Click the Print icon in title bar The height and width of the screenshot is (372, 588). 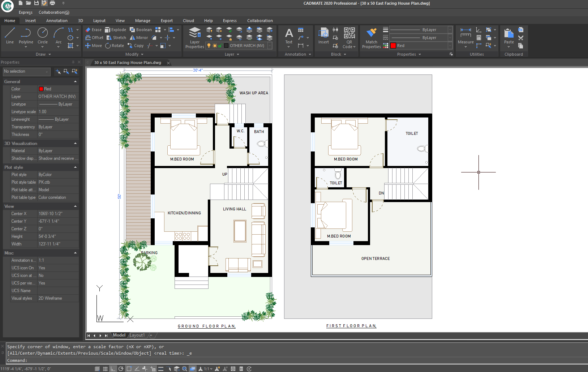tap(52, 3)
